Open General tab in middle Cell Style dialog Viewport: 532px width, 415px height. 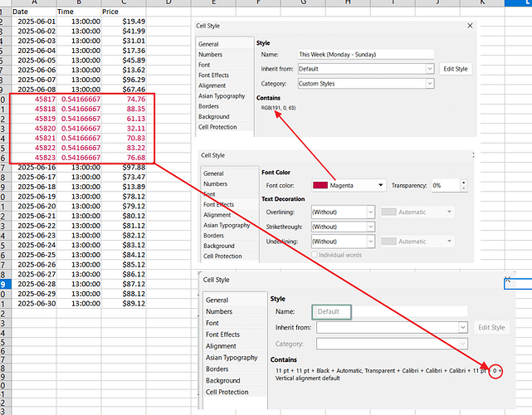point(213,173)
